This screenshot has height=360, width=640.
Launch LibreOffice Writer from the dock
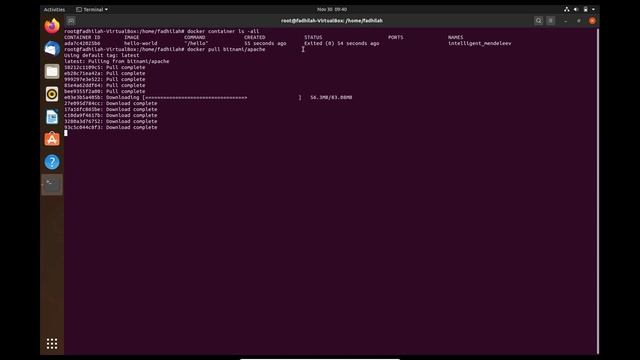tap(52, 117)
